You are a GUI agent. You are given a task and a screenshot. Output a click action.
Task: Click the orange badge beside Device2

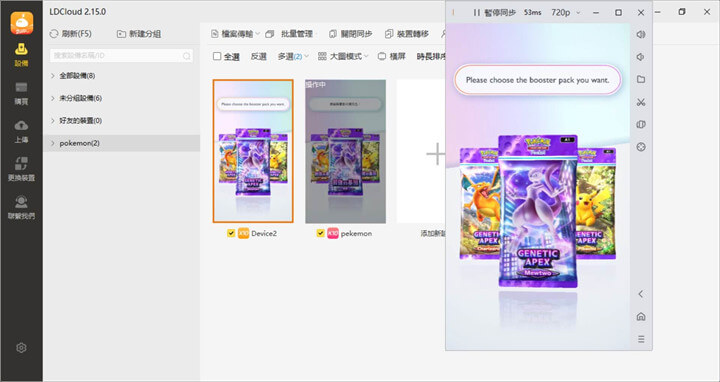point(243,233)
